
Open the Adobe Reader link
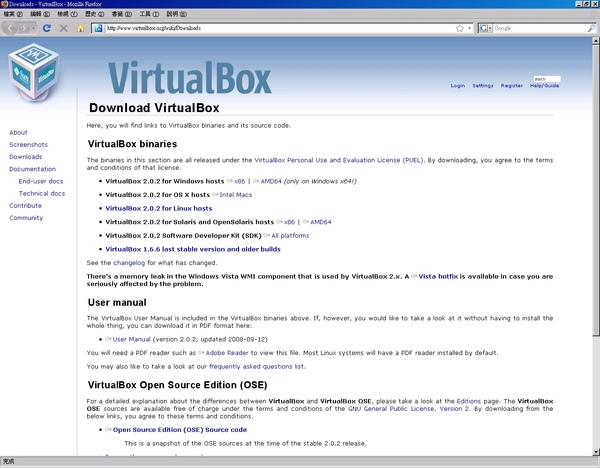tap(227, 353)
